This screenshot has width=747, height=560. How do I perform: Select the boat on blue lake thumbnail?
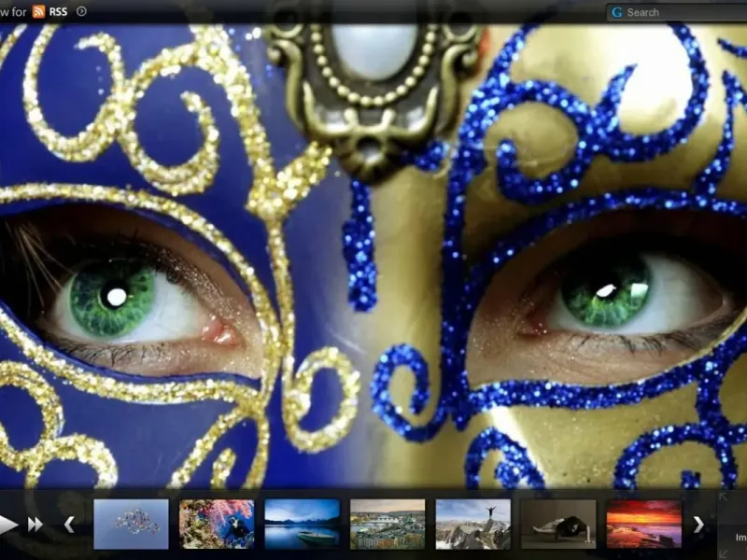(302, 524)
